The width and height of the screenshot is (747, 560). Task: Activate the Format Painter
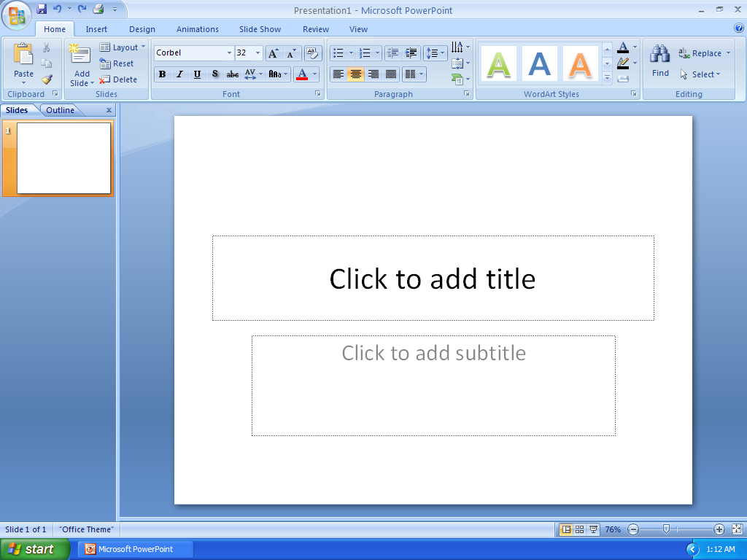click(x=46, y=79)
